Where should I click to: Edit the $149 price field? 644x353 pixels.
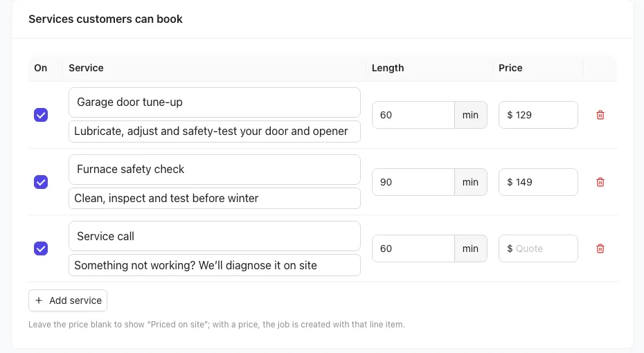click(x=538, y=182)
